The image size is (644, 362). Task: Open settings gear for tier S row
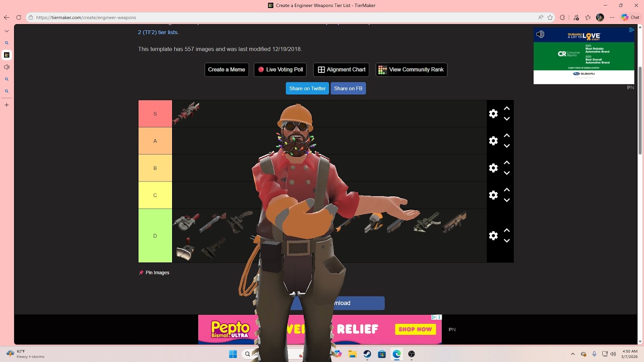click(494, 114)
